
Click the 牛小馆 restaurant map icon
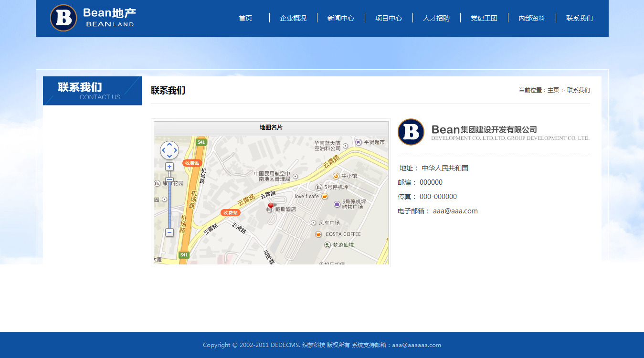336,176
